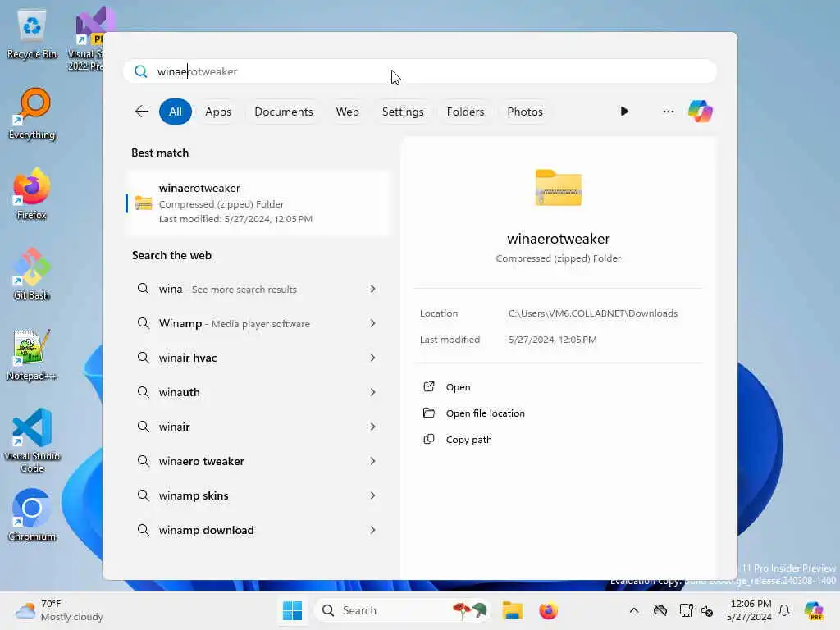Switch to the Web filter tab
The height and width of the screenshot is (630, 840).
347,112
